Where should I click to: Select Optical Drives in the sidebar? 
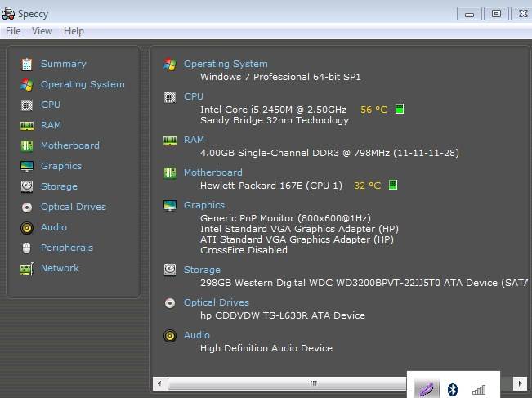[74, 207]
